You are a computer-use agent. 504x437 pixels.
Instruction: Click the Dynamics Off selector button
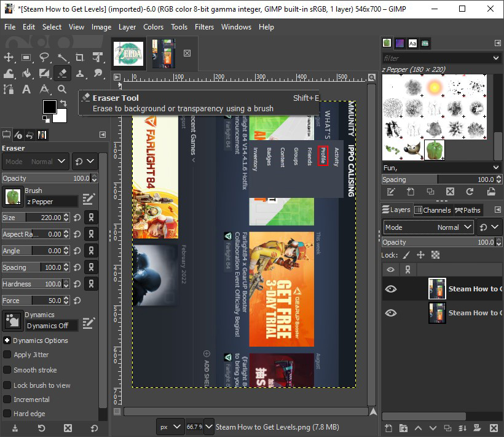[51, 326]
